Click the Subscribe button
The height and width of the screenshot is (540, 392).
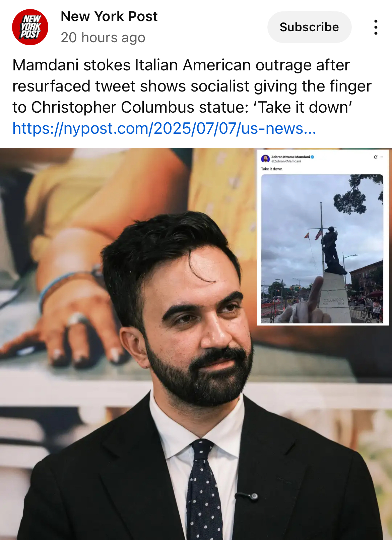[309, 27]
